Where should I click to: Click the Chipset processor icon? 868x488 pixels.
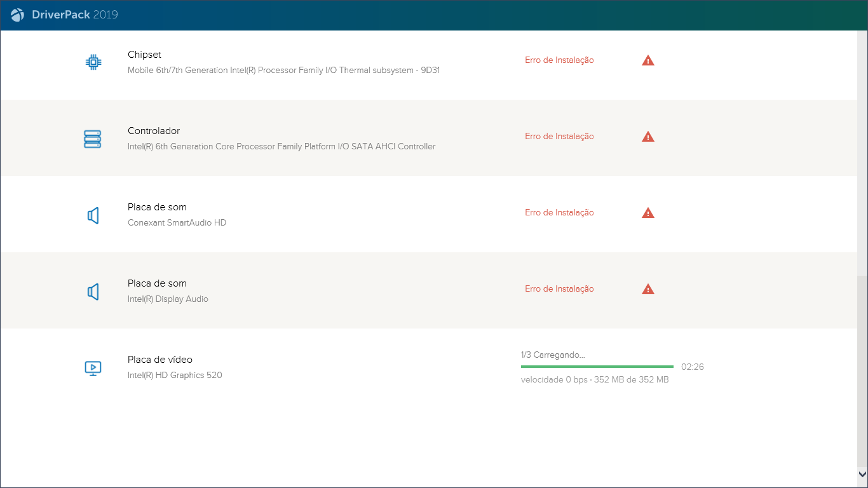coord(93,62)
